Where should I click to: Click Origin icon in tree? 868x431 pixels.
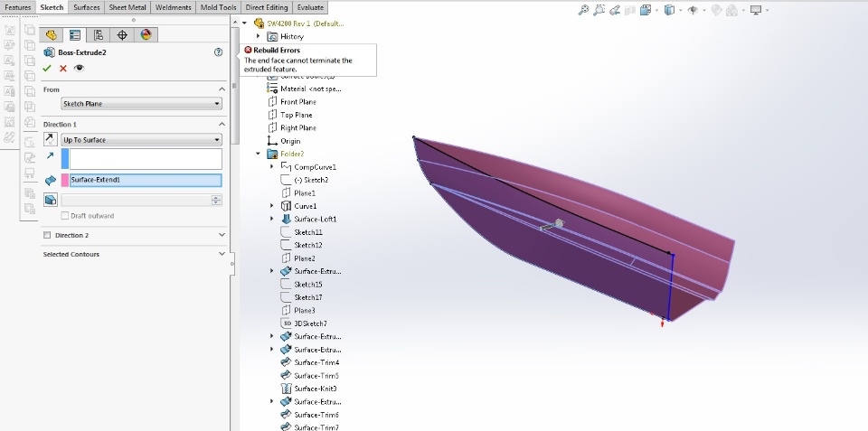pos(272,141)
